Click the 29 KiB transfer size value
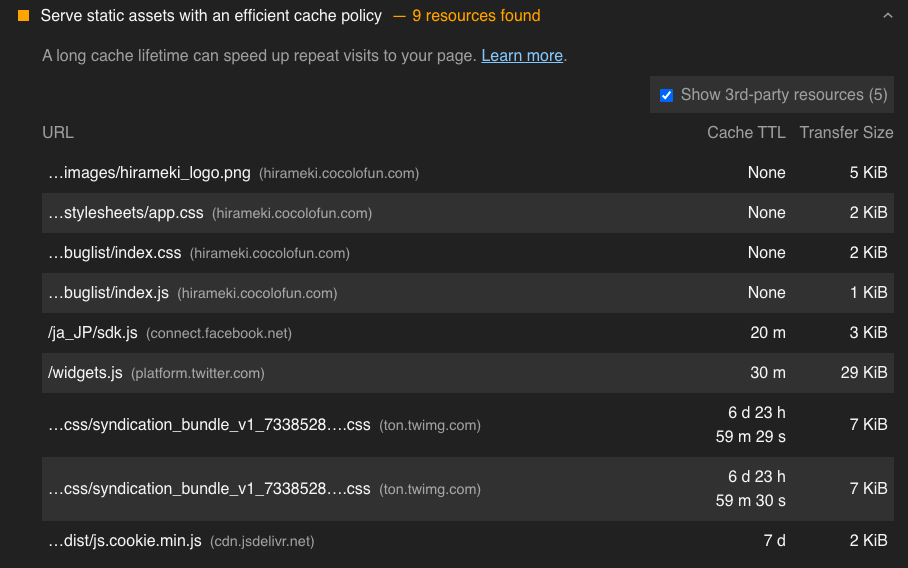Viewport: 908px width, 568px height. 864,372
